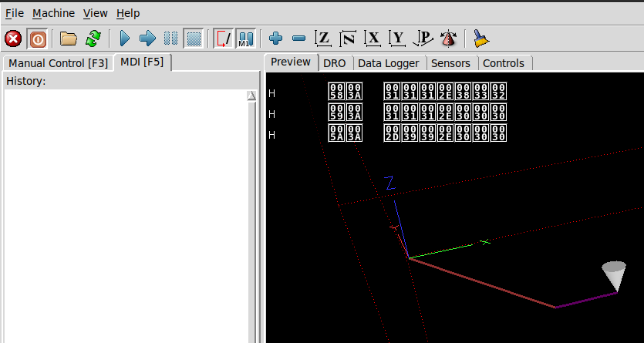Click the History scrollbar up arrow
644x343 pixels.
251,96
